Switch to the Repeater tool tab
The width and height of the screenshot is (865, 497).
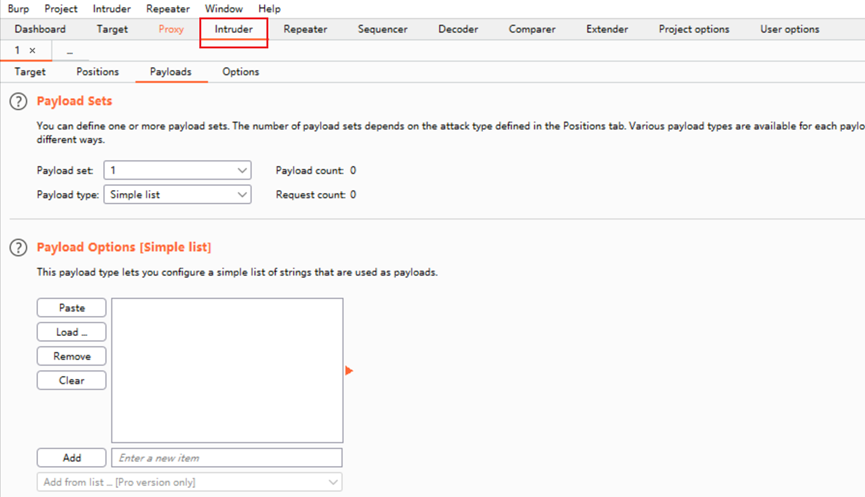(305, 29)
